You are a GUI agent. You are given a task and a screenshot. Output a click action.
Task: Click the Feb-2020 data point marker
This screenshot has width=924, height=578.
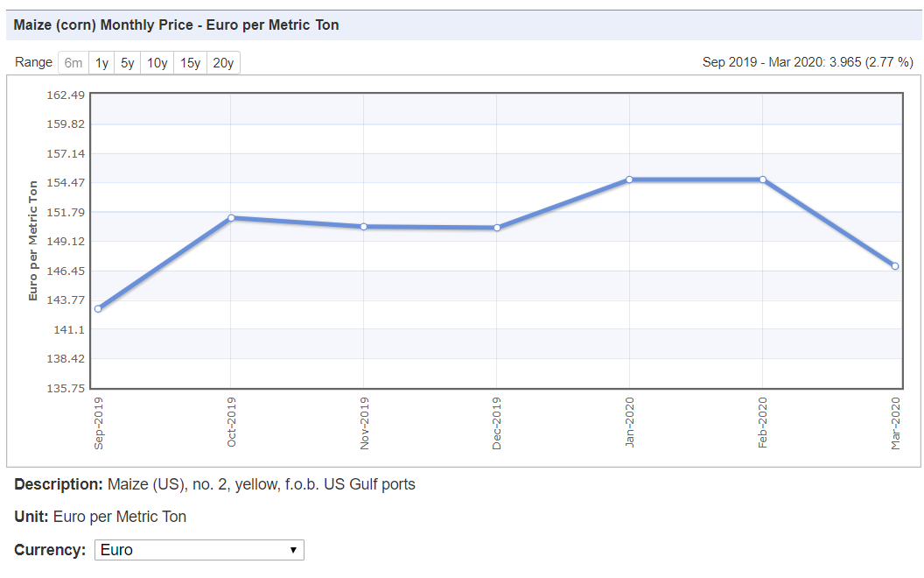tap(763, 180)
